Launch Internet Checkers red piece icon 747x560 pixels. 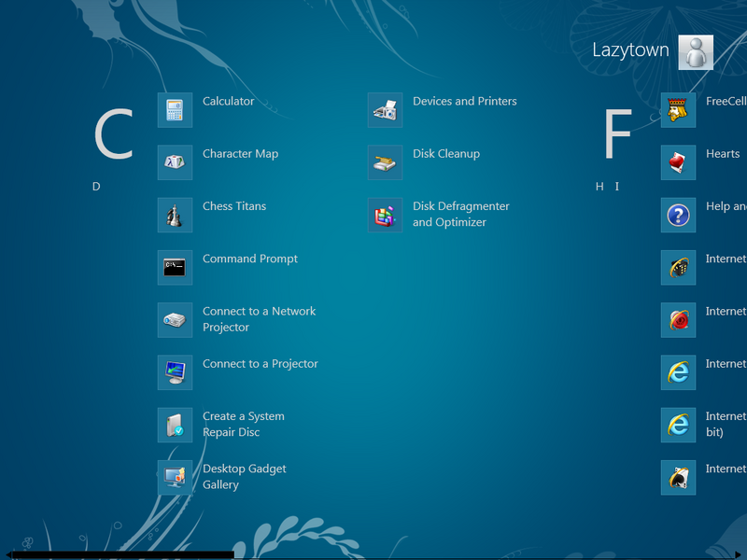click(x=678, y=320)
